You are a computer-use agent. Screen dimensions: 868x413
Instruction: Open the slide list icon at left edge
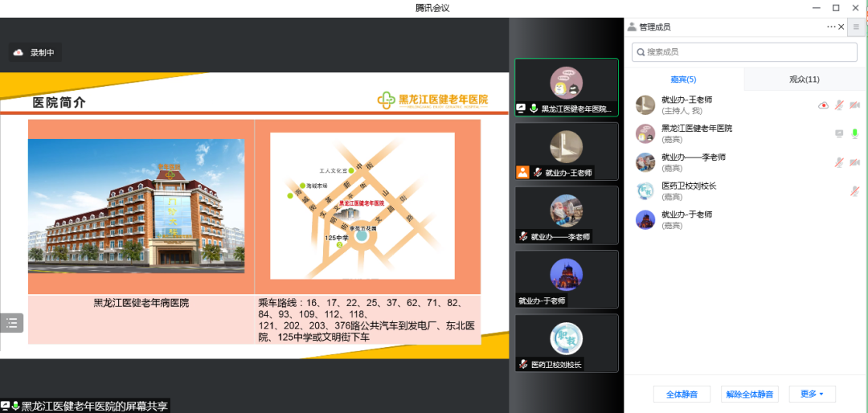[x=11, y=323]
